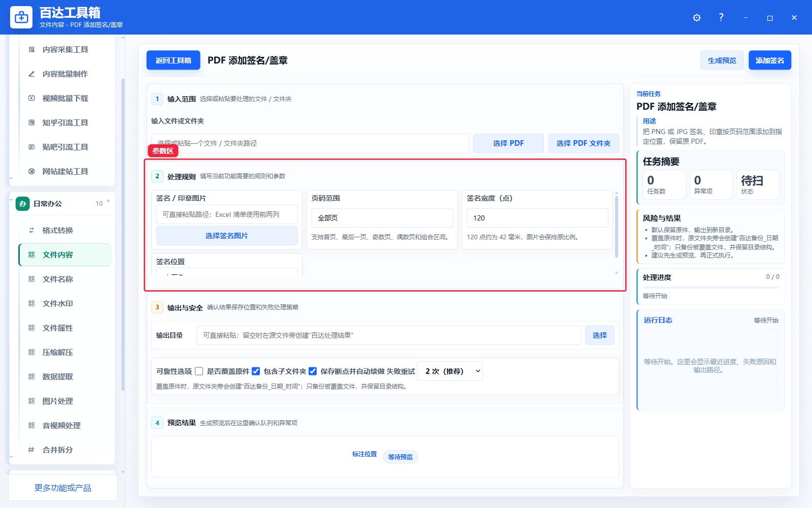The height and width of the screenshot is (508, 812).
Task: Select the 图片处理 sidebar item
Action: coord(65,401)
